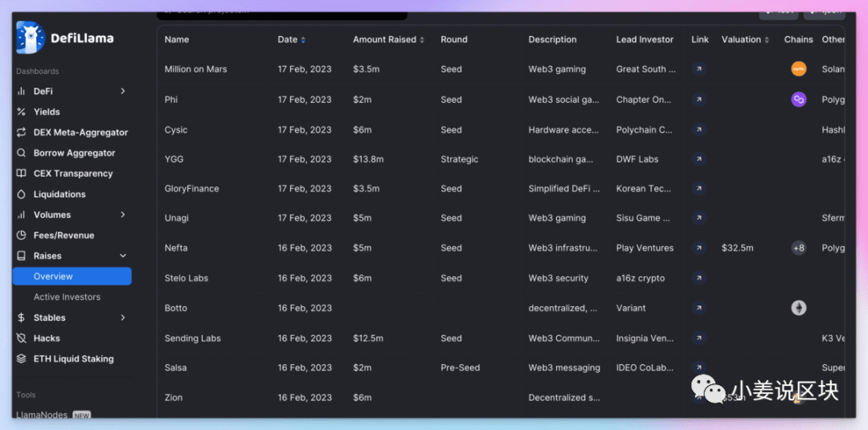The width and height of the screenshot is (868, 430).
Task: Select the Overview submenu item
Action: coord(72,276)
